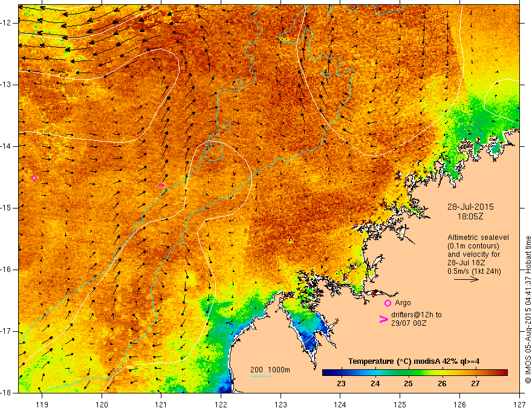Click latitude axis label "-18"
Screen dimensions: 532x411
coord(7,393)
